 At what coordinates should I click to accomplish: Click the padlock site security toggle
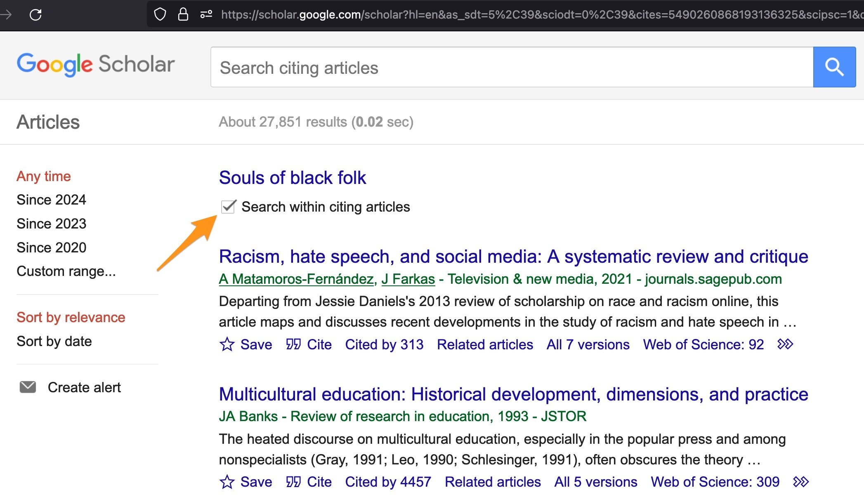182,14
